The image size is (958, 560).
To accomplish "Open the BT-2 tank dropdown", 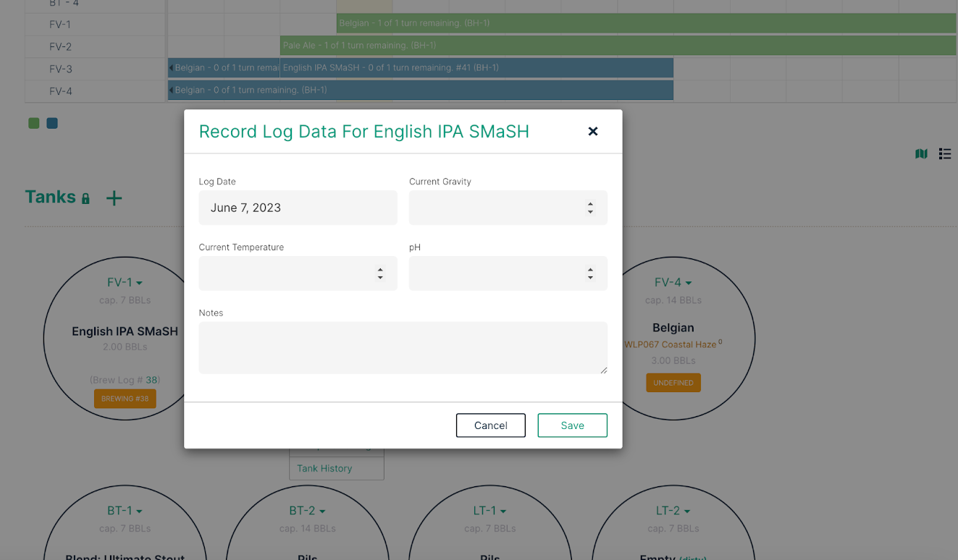I will [x=307, y=511].
